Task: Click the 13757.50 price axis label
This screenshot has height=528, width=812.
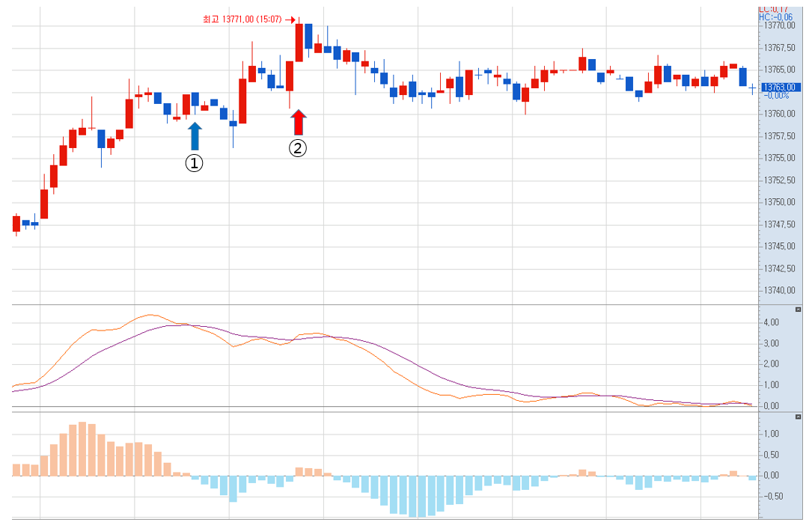Action: [x=779, y=136]
